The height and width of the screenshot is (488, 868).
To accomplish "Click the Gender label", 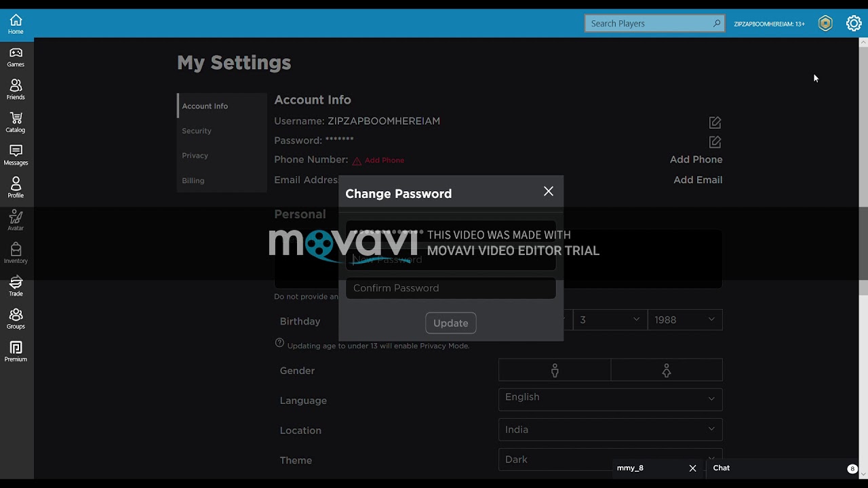I will [x=297, y=371].
